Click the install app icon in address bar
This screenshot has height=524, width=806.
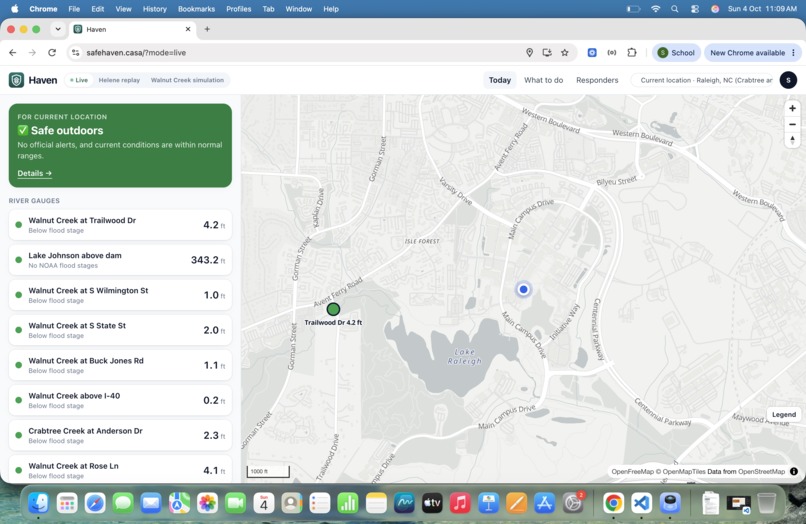547,52
